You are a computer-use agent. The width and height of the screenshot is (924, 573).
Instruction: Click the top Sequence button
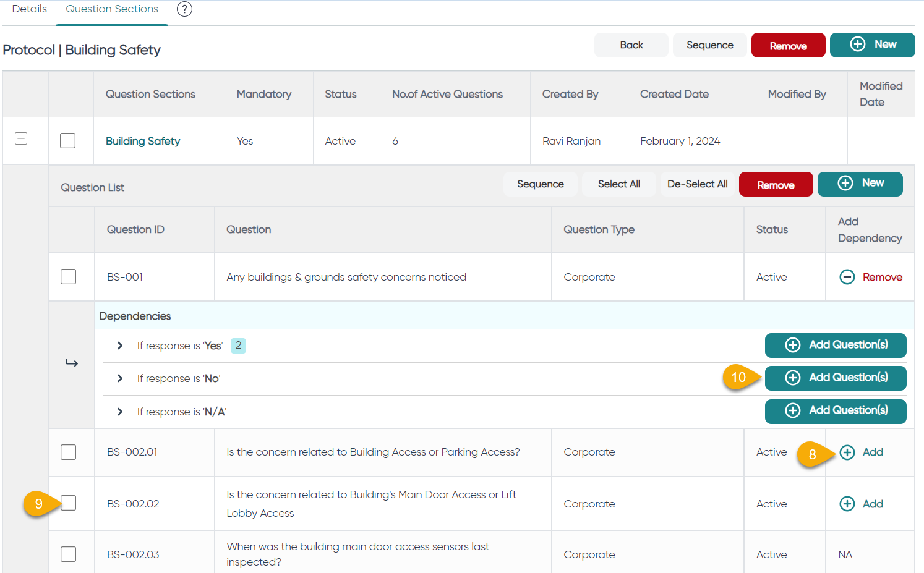[x=710, y=45]
